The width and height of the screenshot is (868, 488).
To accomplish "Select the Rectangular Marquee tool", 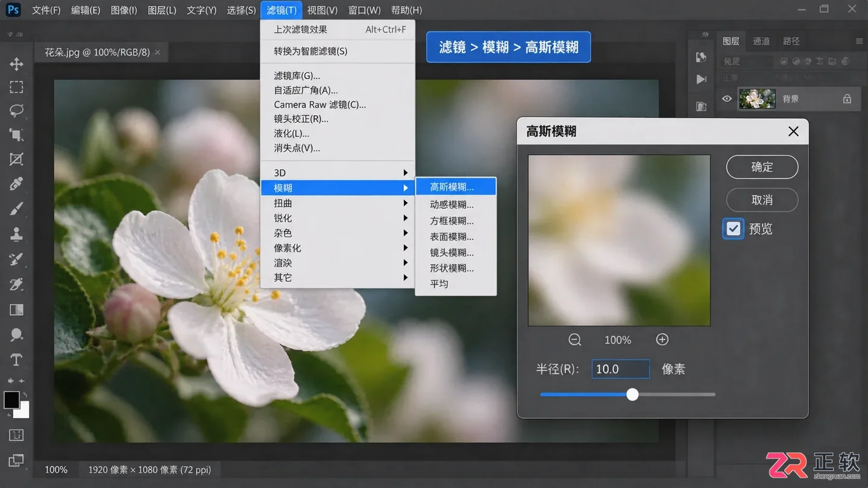I will point(16,87).
